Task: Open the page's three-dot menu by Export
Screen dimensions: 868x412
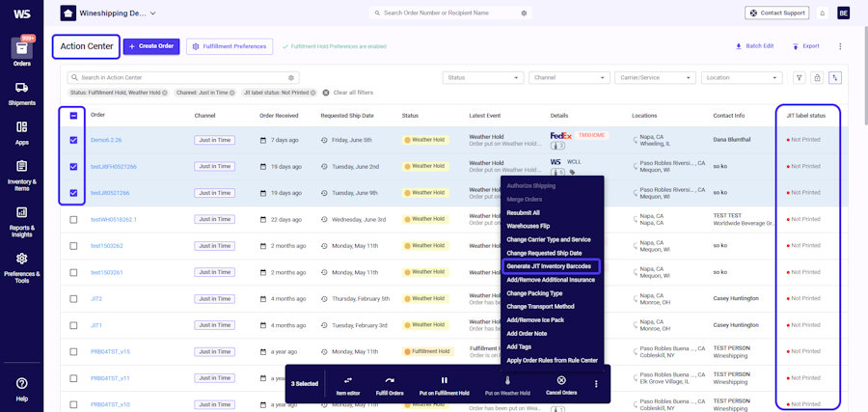Action: coord(840,46)
